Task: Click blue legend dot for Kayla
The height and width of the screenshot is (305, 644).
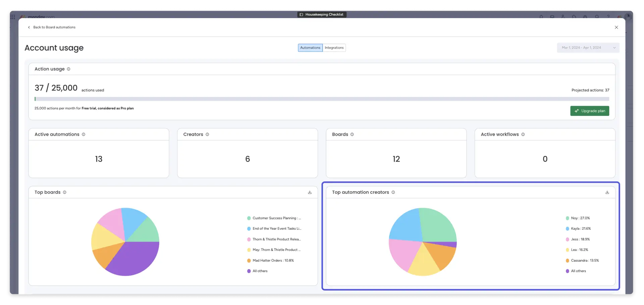Action: tap(567, 229)
